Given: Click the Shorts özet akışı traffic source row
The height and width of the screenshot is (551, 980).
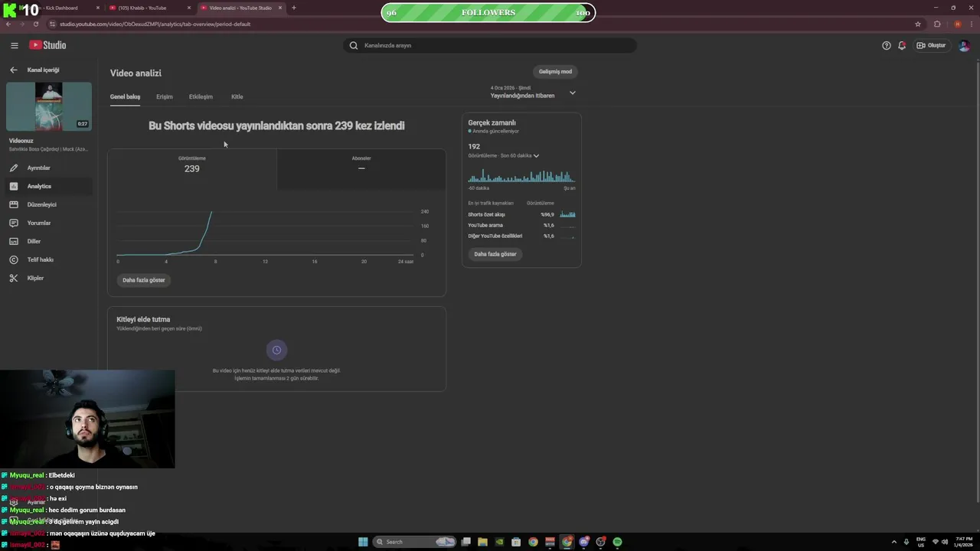Looking at the screenshot, I should pos(521,214).
